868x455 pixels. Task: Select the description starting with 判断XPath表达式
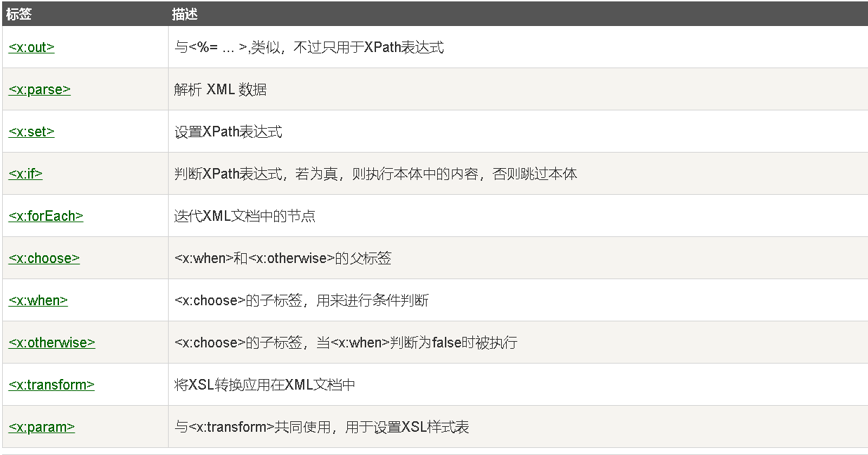[x=376, y=174]
